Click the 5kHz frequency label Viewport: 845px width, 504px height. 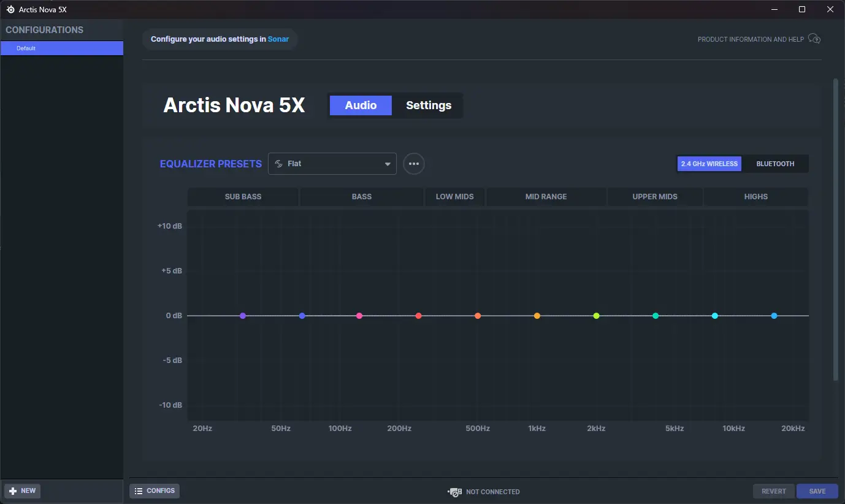coord(675,429)
